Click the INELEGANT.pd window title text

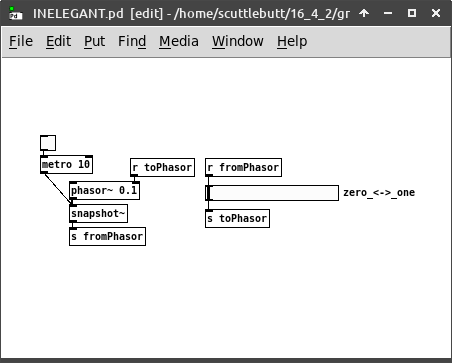coord(191,14)
